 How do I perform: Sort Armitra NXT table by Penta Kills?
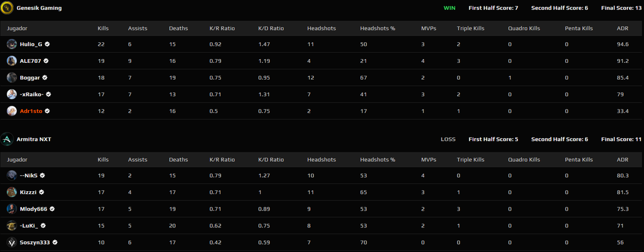tap(579, 160)
